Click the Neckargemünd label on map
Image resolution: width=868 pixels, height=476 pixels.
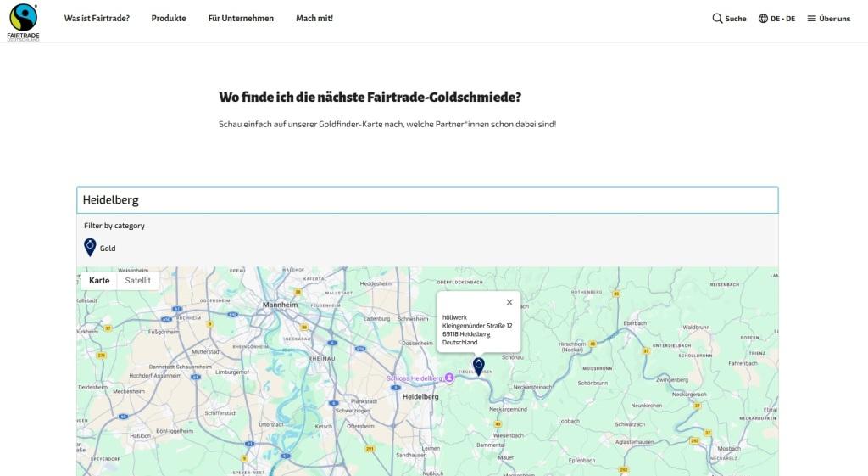(x=509, y=409)
